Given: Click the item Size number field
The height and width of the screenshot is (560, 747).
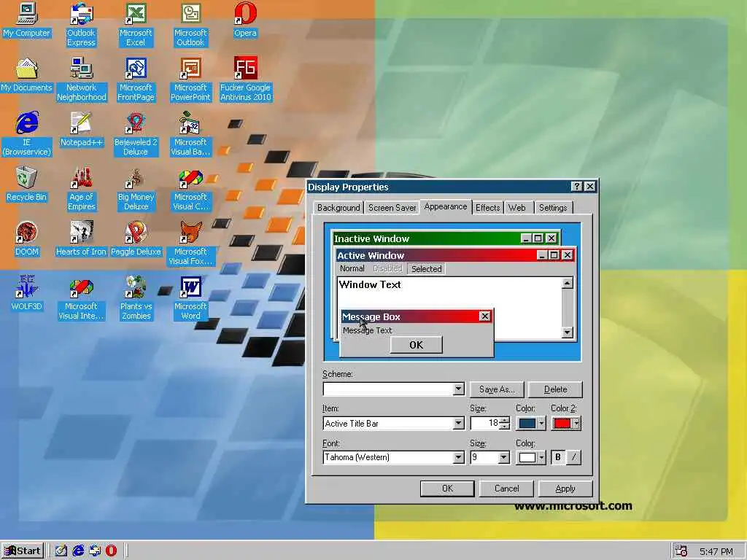Looking at the screenshot, I should [x=485, y=424].
